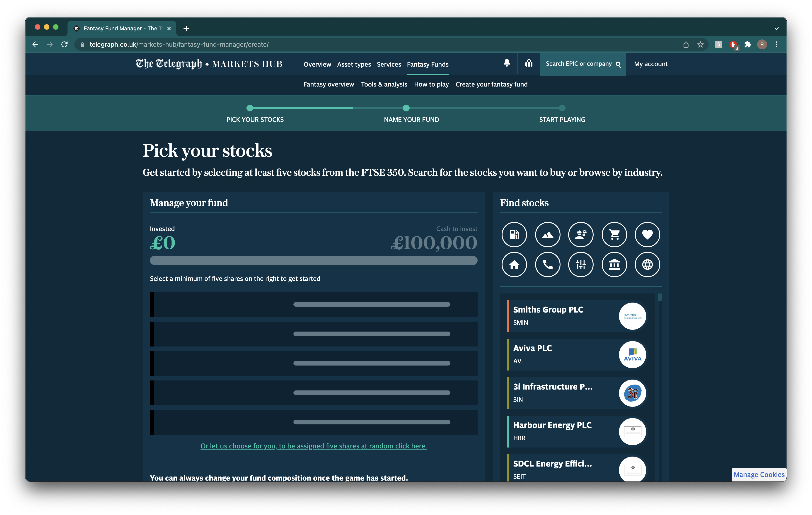
Task: Open the briefcase portfolio icon
Action: tap(528, 63)
